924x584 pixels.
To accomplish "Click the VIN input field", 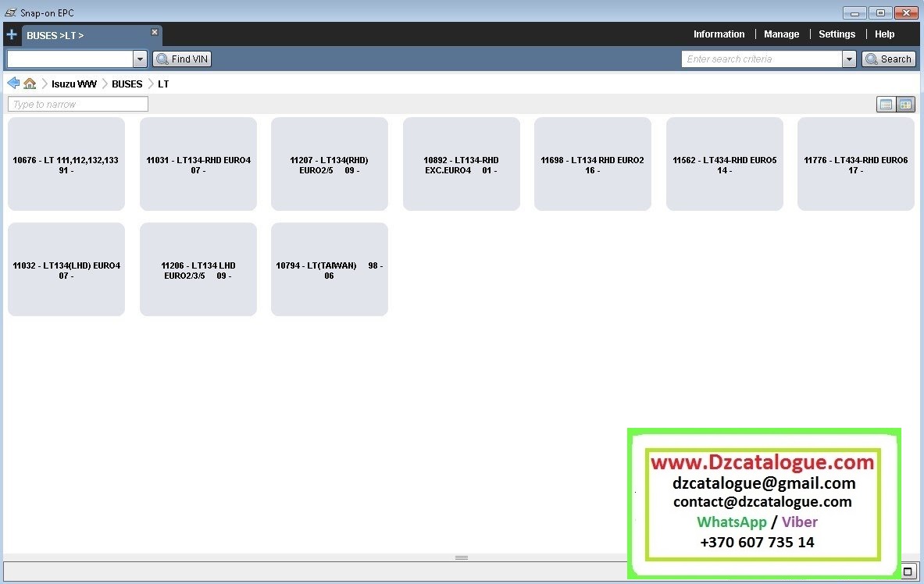I will 70,59.
